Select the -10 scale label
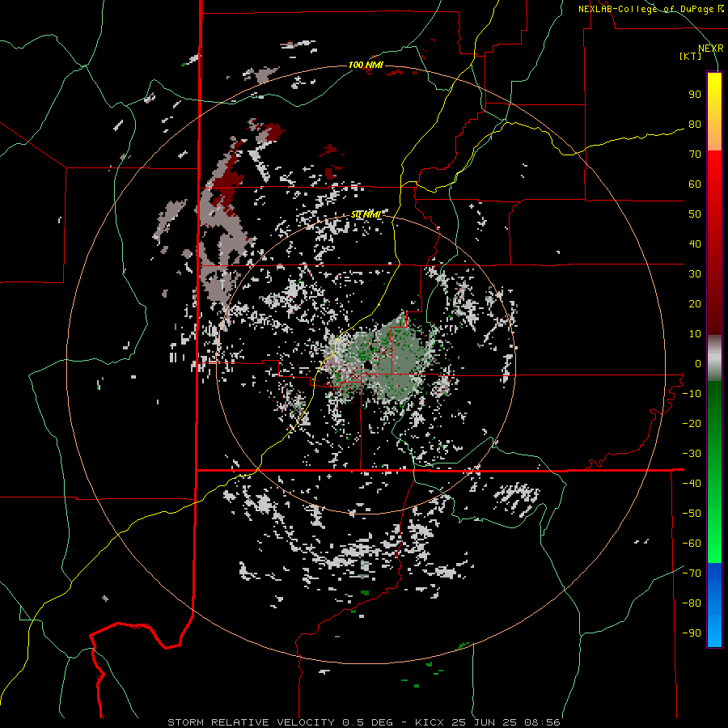This screenshot has width=728, height=728. click(x=692, y=394)
